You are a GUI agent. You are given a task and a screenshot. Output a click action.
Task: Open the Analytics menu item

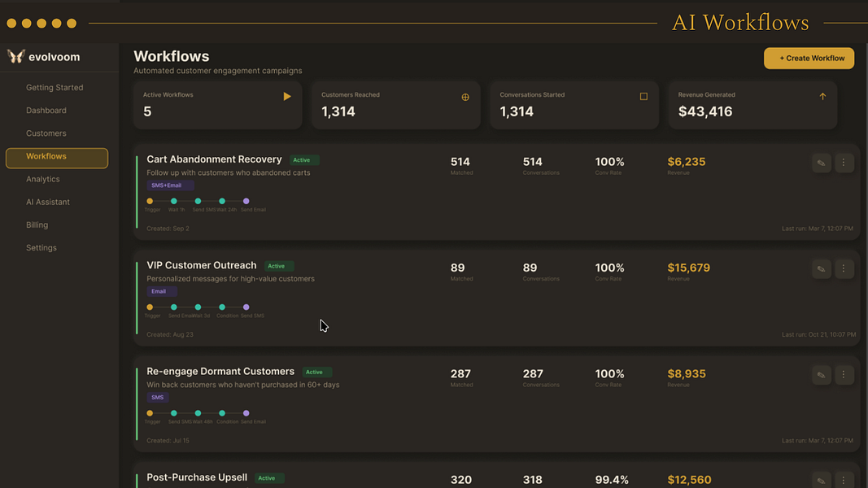[42, 179]
